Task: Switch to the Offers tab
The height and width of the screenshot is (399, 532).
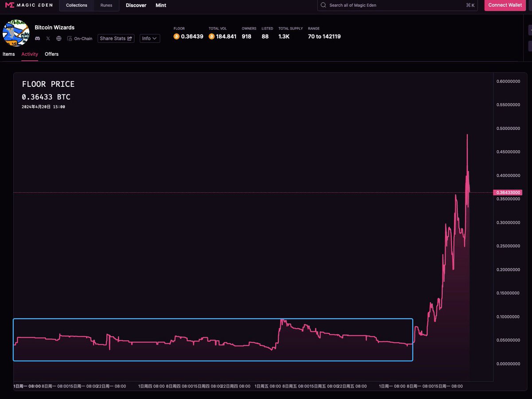Action: pos(51,54)
